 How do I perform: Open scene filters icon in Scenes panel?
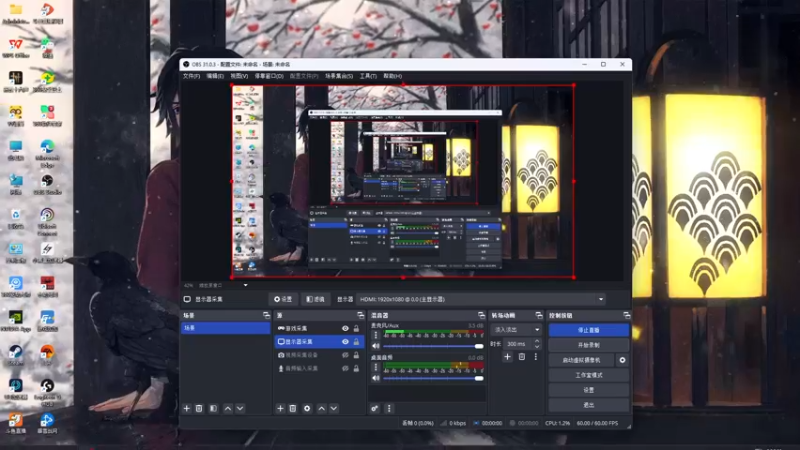(213, 409)
